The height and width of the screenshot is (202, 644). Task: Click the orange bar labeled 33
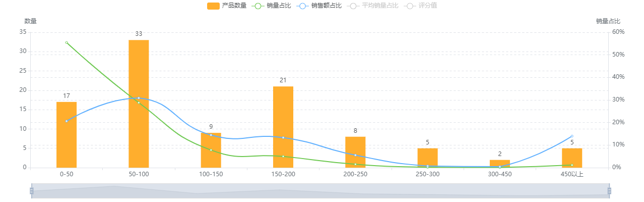pos(139,104)
